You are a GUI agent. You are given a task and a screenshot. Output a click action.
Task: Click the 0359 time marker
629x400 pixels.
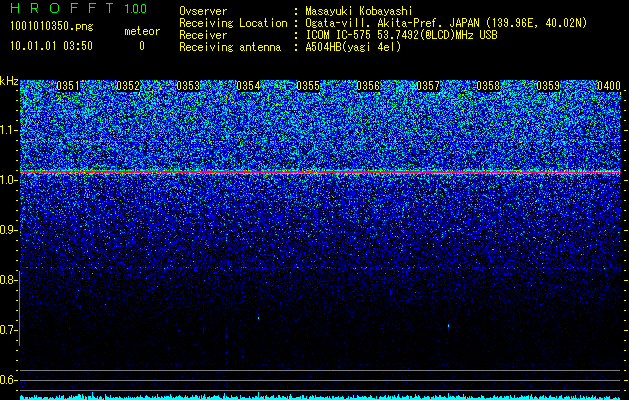pos(548,86)
